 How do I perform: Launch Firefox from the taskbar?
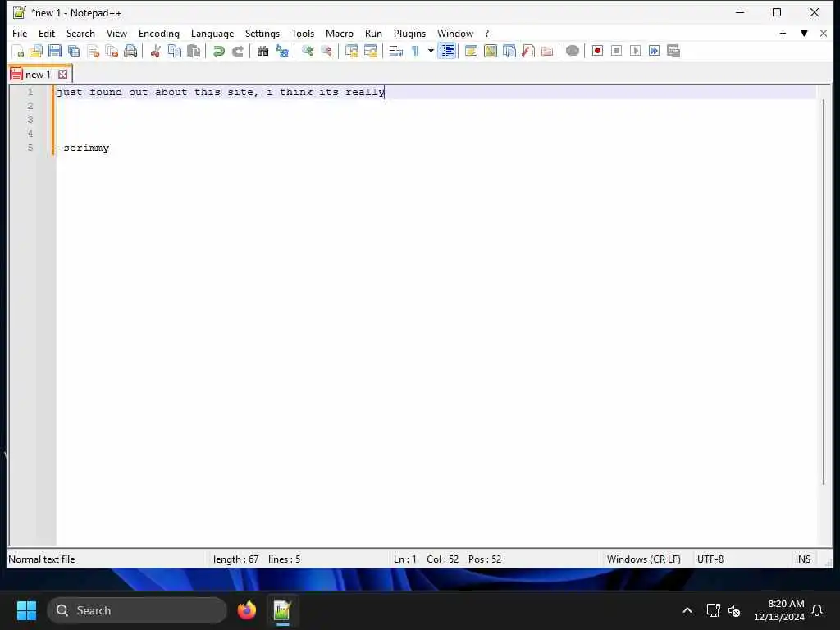click(247, 610)
